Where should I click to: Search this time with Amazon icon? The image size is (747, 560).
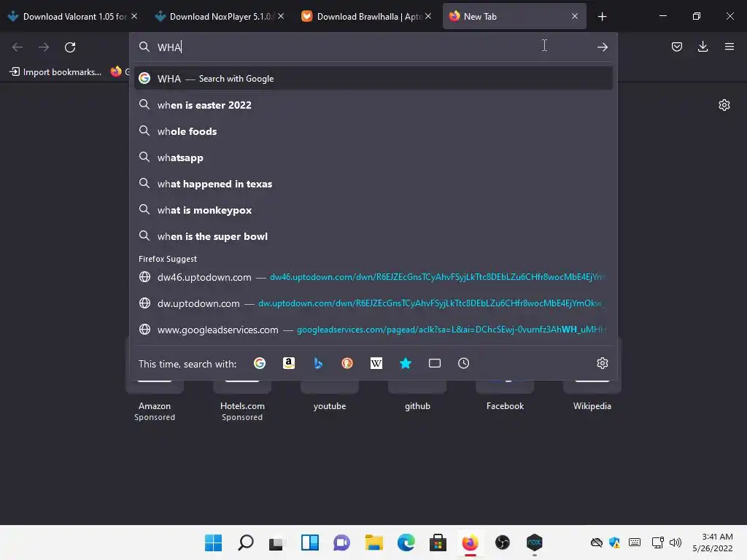tap(289, 363)
